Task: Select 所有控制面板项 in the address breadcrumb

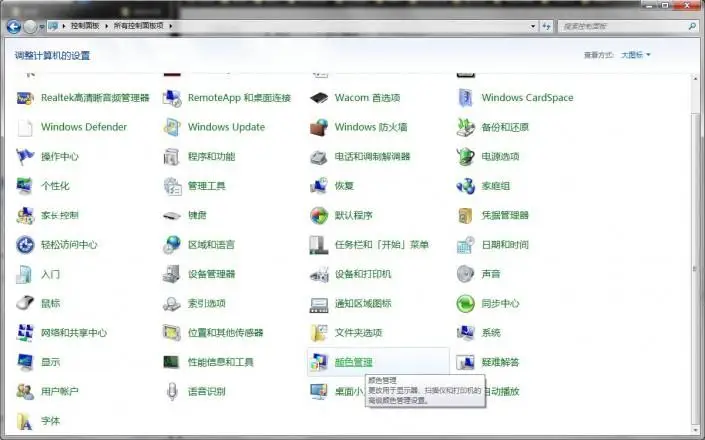Action: pyautogui.click(x=138, y=26)
